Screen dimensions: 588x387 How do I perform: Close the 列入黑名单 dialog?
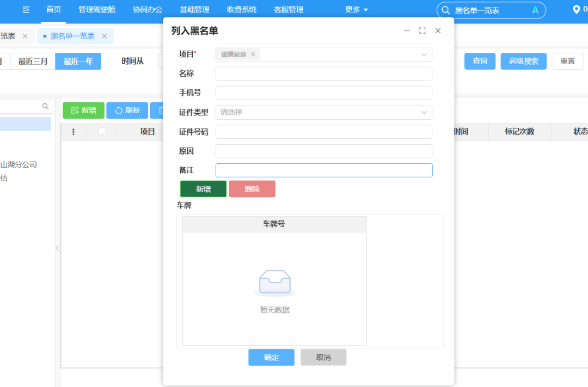(438, 30)
